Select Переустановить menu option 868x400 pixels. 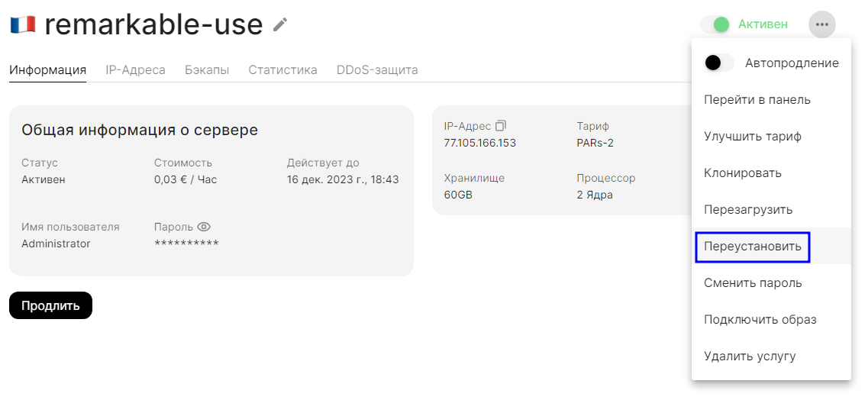click(752, 246)
